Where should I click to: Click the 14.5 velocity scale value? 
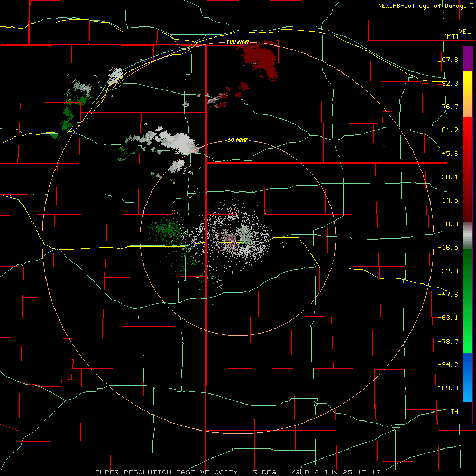pos(450,200)
